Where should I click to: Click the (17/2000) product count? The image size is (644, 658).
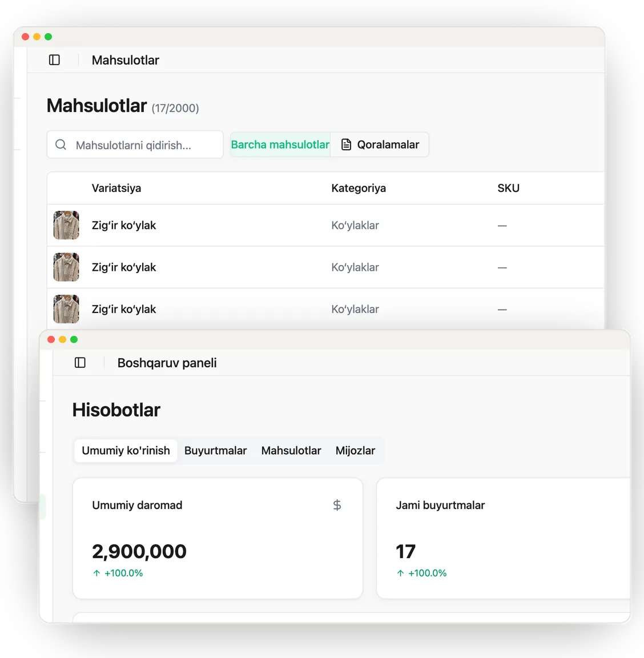[x=175, y=109]
